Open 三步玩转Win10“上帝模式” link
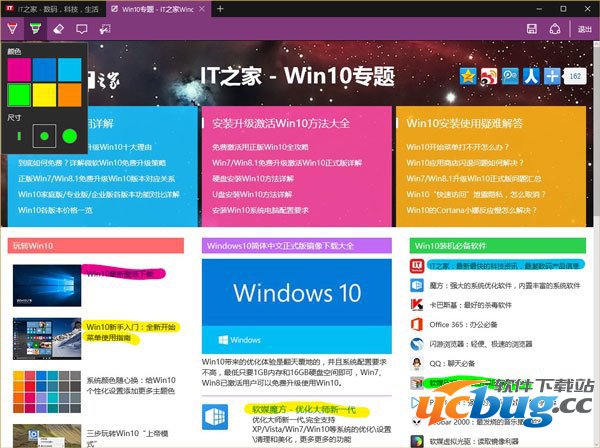 [128, 438]
